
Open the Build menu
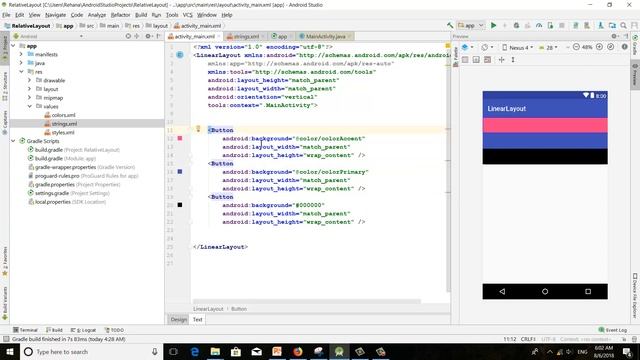[x=141, y=15]
